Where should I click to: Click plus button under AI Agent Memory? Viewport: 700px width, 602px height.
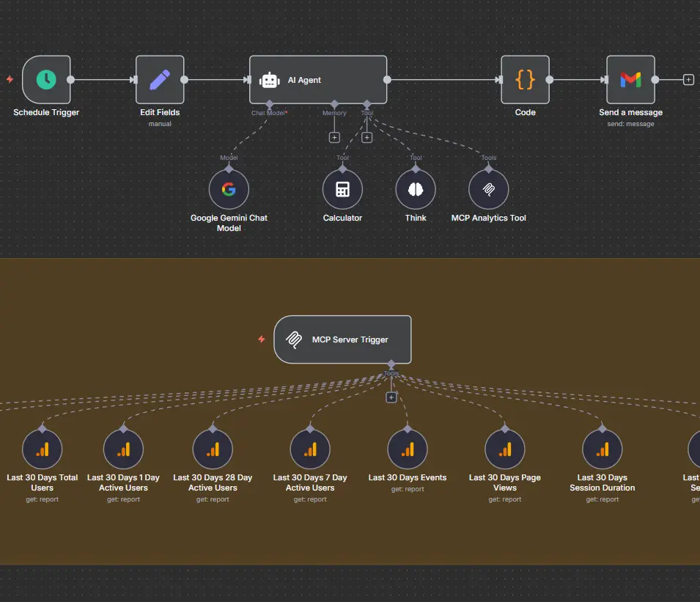click(334, 138)
